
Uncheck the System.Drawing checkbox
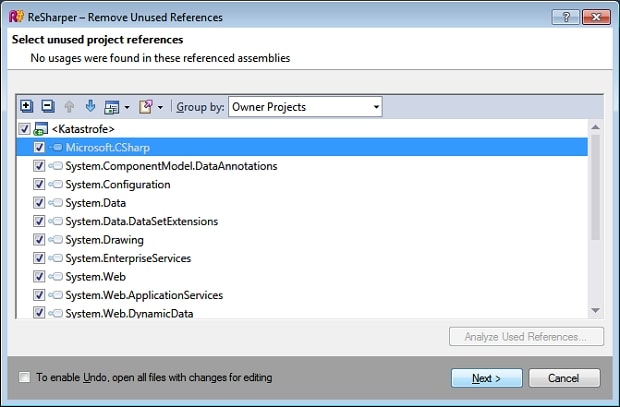point(39,240)
